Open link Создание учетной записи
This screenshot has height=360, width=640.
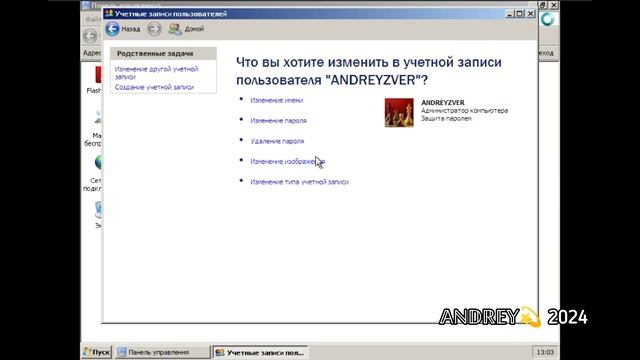point(154,87)
